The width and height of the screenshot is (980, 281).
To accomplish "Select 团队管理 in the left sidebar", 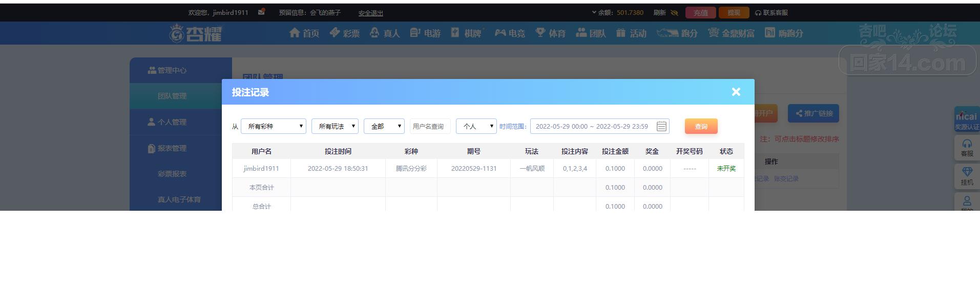I will tap(180, 96).
